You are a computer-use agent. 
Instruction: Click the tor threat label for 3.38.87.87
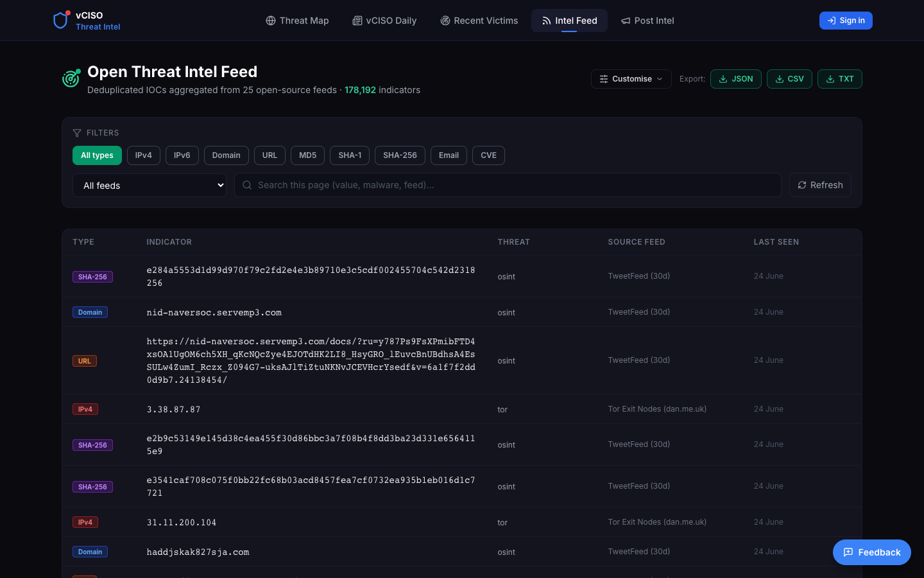502,409
